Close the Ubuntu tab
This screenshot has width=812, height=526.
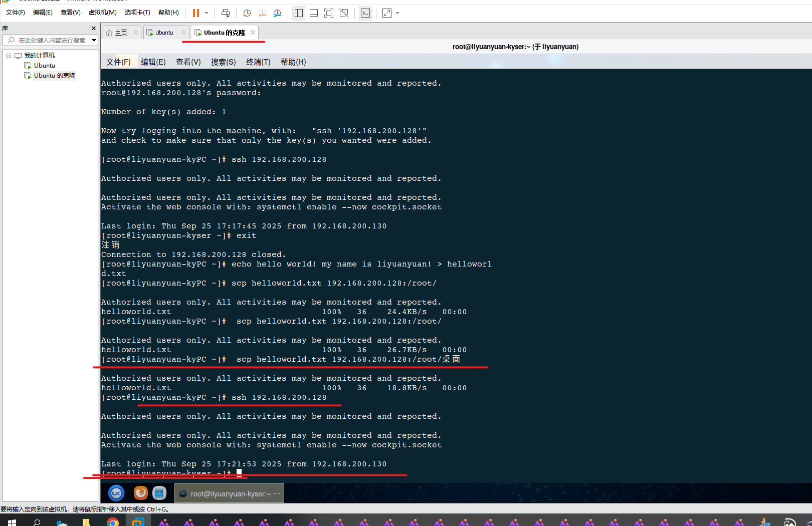[x=183, y=33]
